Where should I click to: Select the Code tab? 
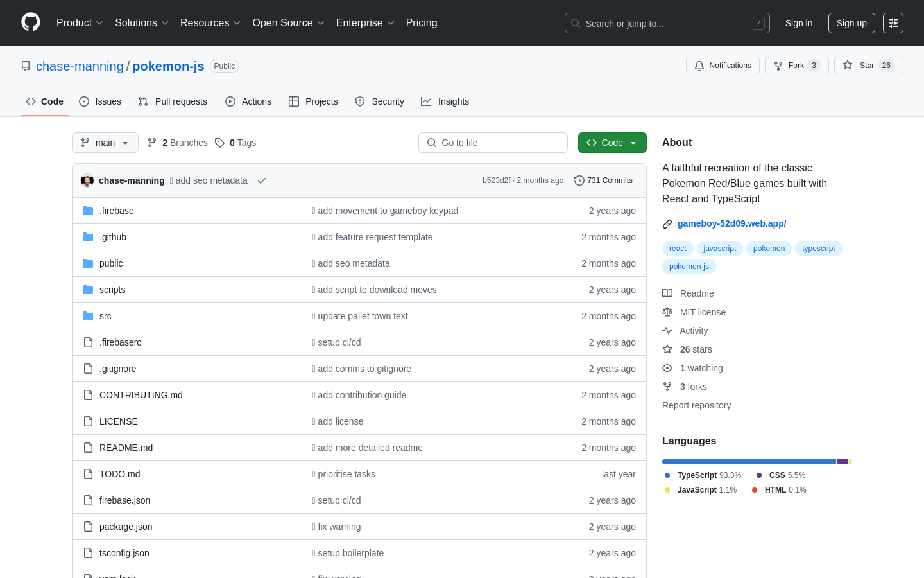coord(45,101)
